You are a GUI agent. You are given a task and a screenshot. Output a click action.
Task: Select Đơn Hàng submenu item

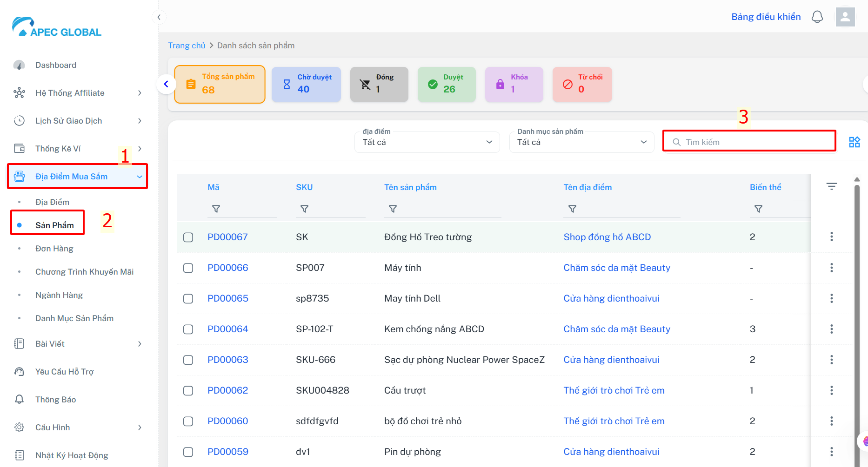[54, 249]
